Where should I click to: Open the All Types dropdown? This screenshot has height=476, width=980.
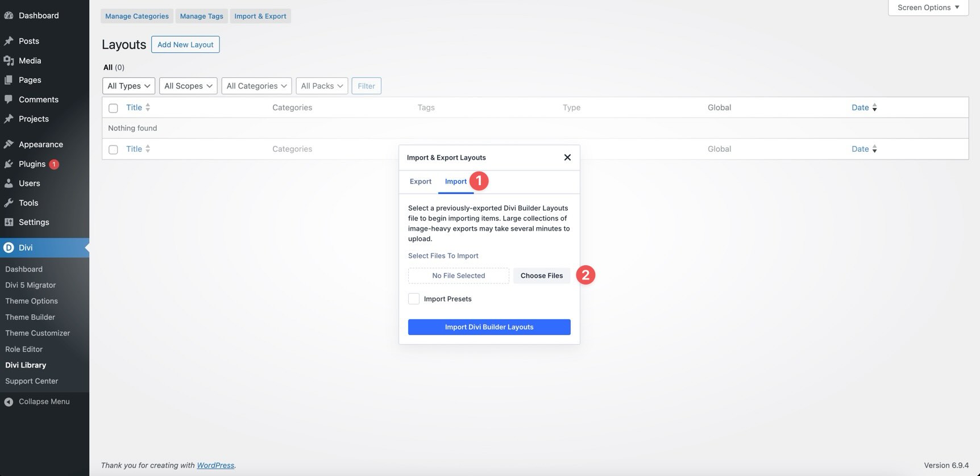(x=128, y=86)
